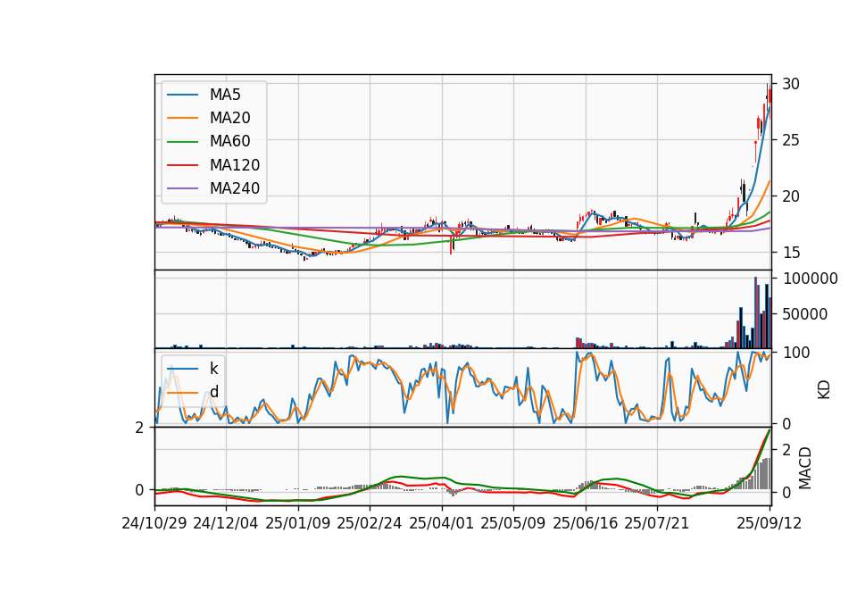Image resolution: width=857 pixels, height=616 pixels.
Task: Click the 25/02/24 date axis label
Action: pyautogui.click(x=370, y=524)
